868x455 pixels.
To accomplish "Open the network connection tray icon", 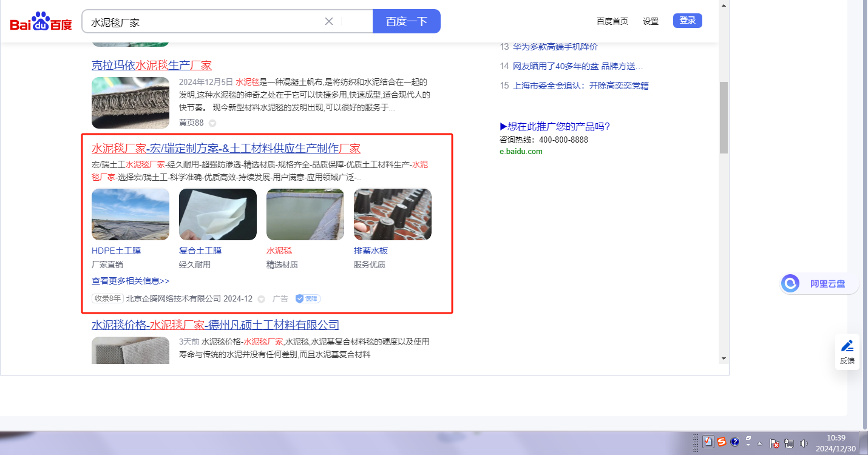I will click(789, 443).
